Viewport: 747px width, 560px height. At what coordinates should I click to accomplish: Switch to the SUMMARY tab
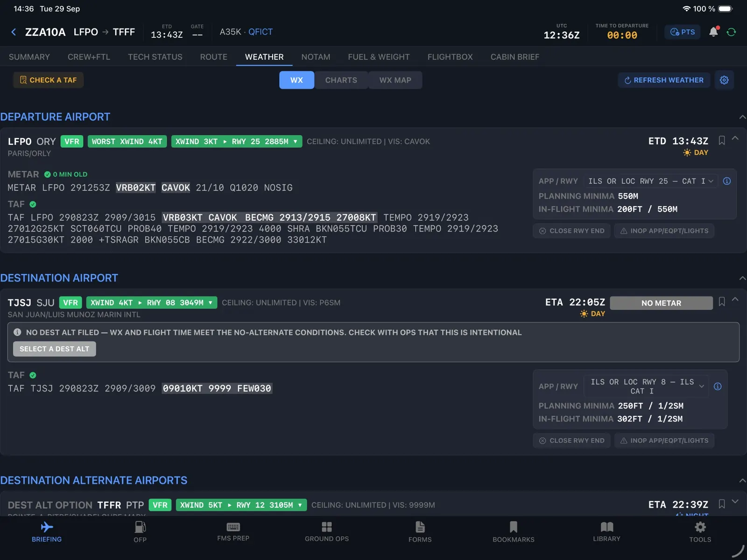[x=29, y=57]
